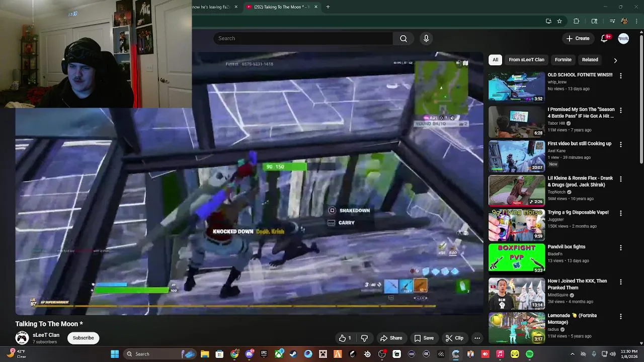Open File Explorer from the taskbar
Screen dimensions: 644x362
coord(205,354)
